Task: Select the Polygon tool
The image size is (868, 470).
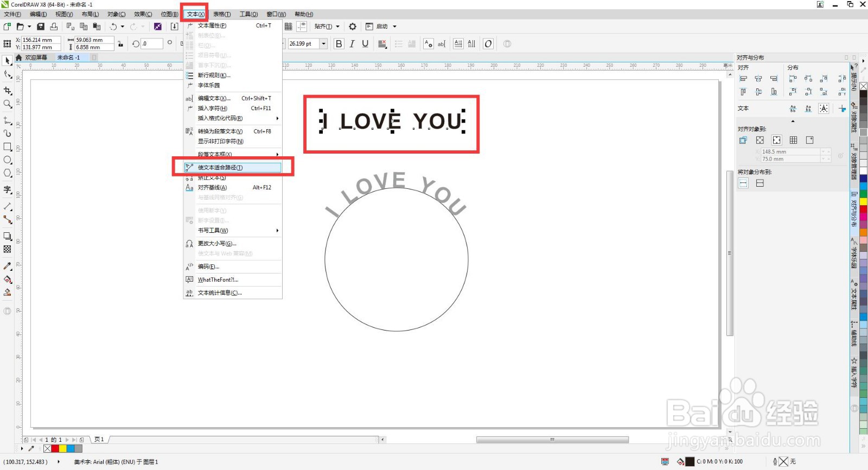Action: click(x=8, y=173)
